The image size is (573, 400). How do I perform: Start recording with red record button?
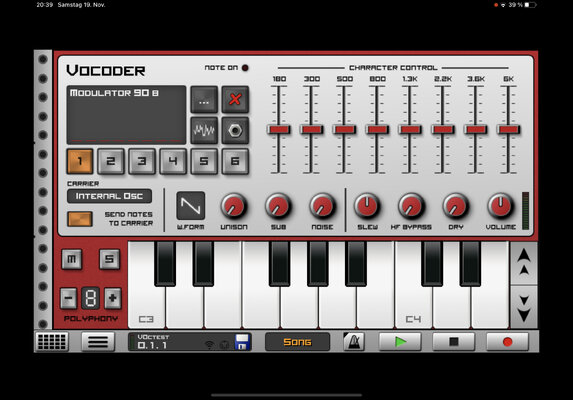click(507, 342)
